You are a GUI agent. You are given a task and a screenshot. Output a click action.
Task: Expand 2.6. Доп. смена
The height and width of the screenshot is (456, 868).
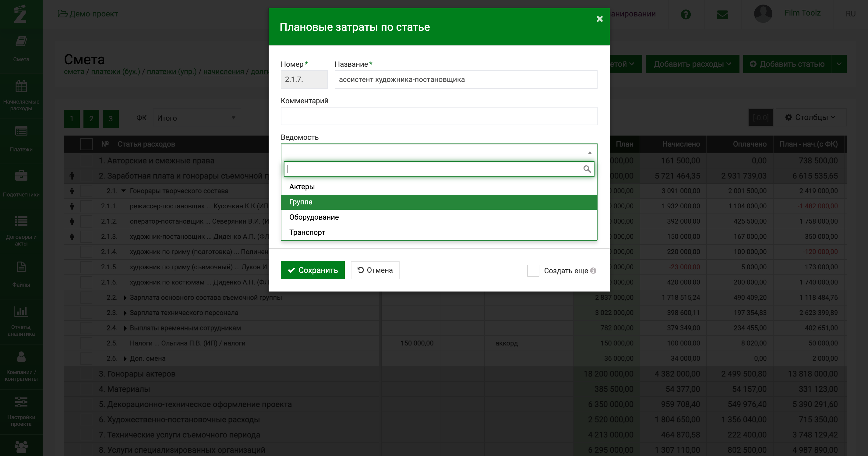(x=125, y=359)
